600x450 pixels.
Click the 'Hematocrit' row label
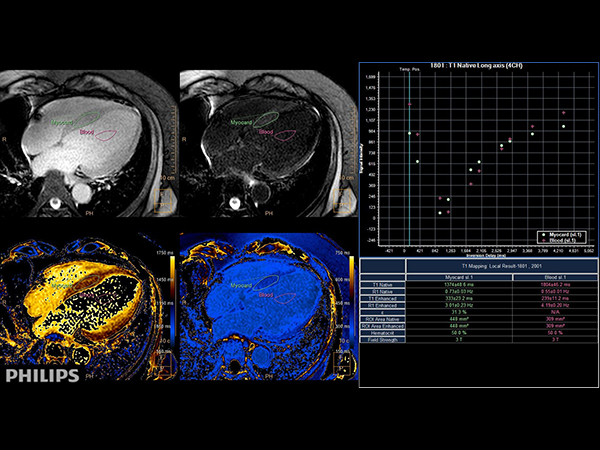coord(383,333)
